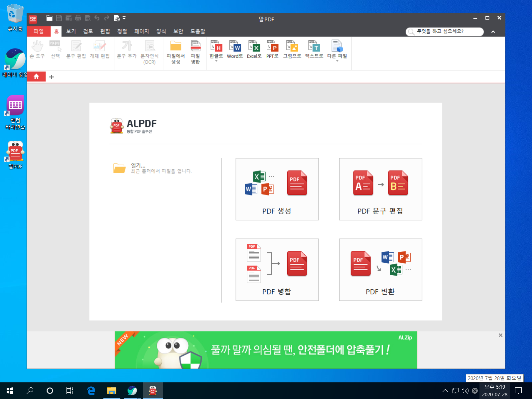Open the notification action center icon
This screenshot has width=532, height=399.
tap(518, 391)
